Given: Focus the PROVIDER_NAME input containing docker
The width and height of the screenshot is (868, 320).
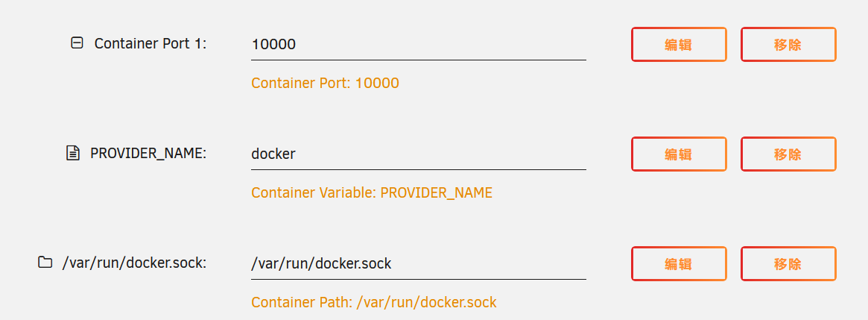Looking at the screenshot, I should click(x=419, y=154).
